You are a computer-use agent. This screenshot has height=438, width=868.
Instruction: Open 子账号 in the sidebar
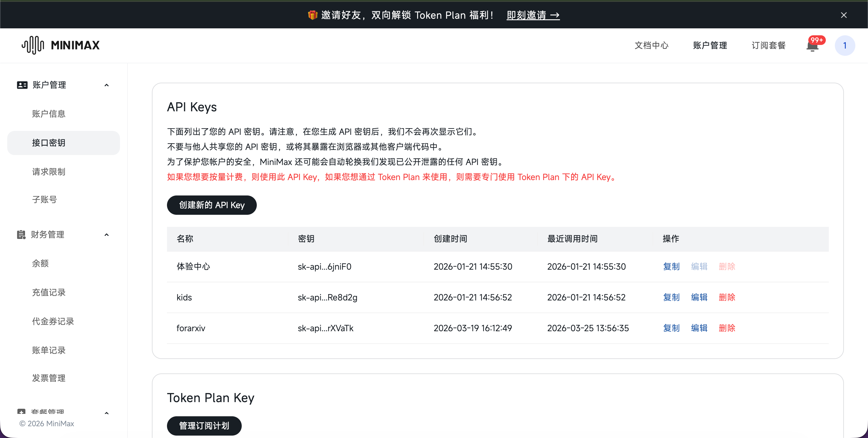tap(45, 200)
